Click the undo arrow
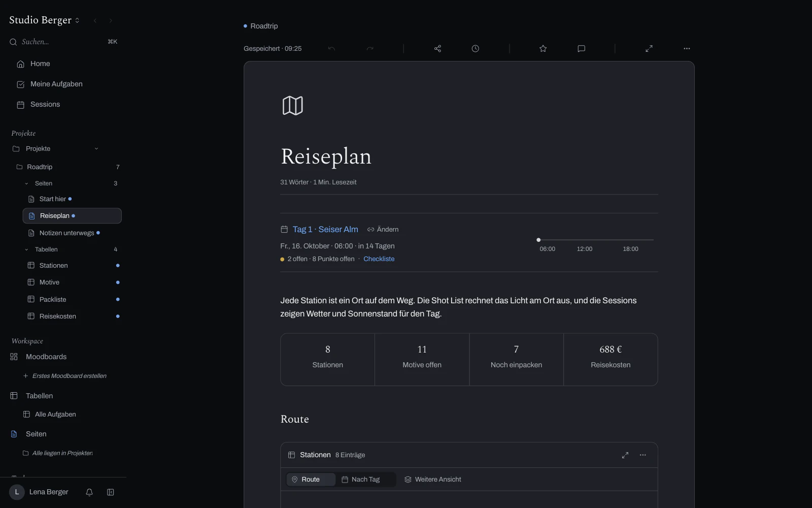 (x=331, y=49)
